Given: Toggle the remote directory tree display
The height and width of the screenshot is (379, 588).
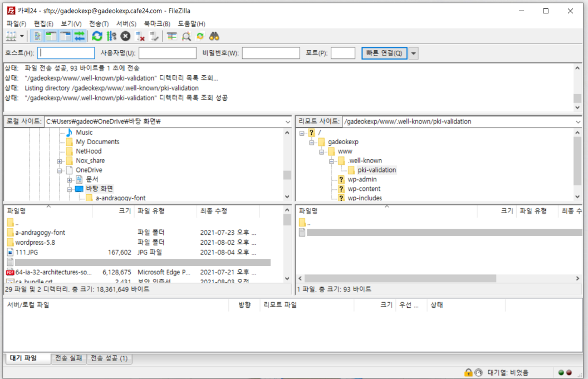Looking at the screenshot, I should click(x=65, y=36).
